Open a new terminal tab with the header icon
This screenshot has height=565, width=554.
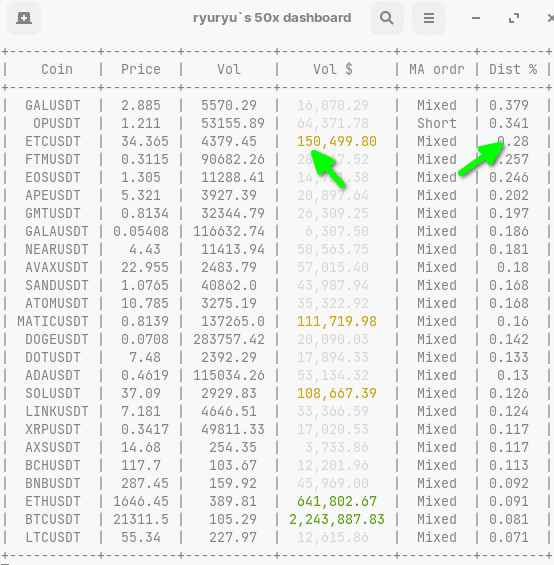(24, 18)
